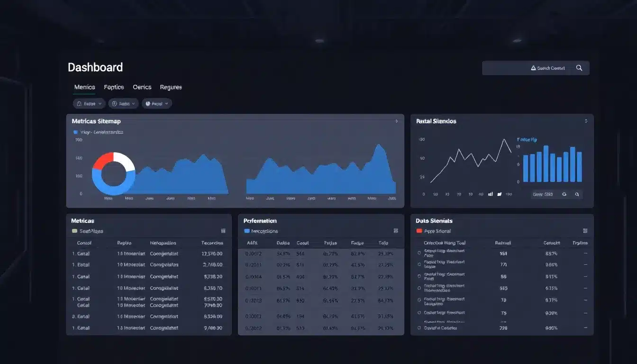
Task: Open the Metricas table's list menu icon
Action: pyautogui.click(x=223, y=231)
